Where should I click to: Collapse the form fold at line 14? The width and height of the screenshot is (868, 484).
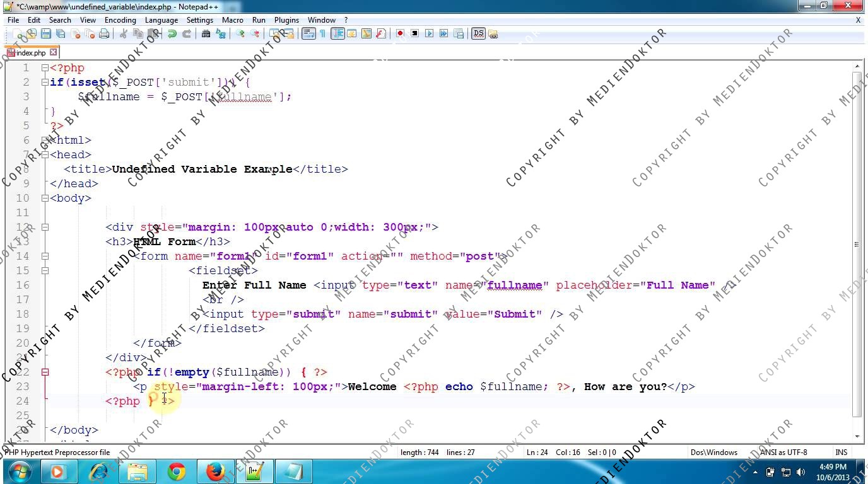point(45,256)
